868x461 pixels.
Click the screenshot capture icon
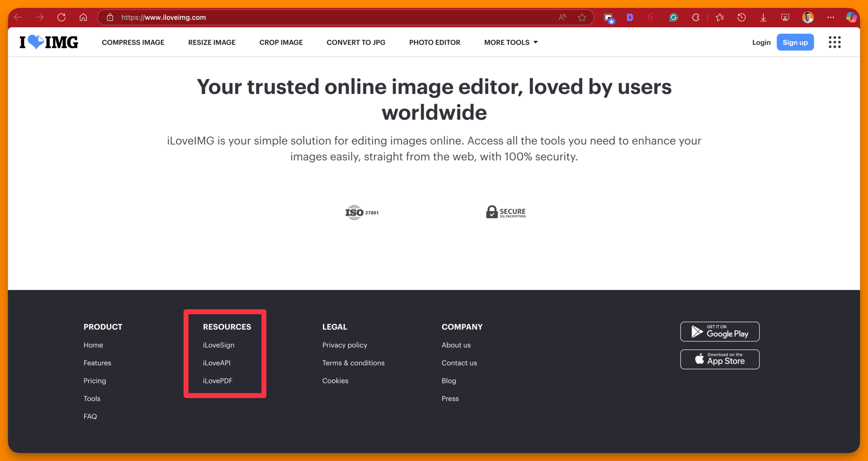pyautogui.click(x=785, y=17)
